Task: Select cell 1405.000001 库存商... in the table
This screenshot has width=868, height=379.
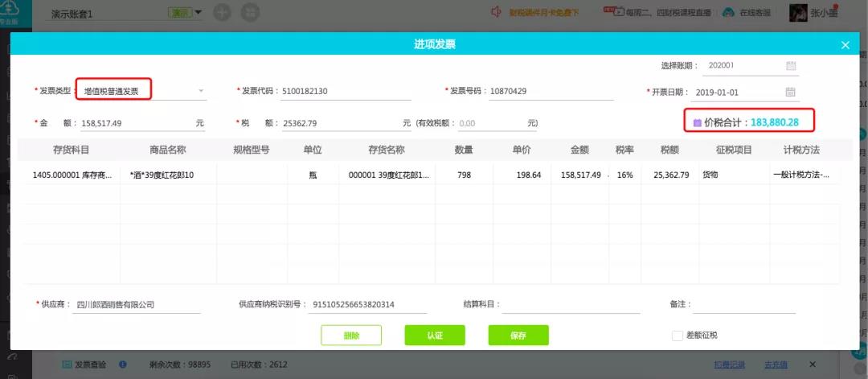Action: pos(73,175)
